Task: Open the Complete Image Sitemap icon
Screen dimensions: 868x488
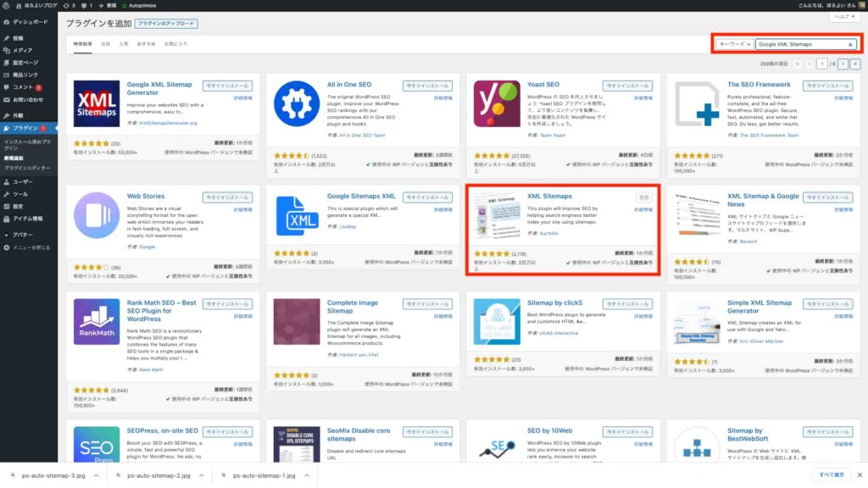Action: tap(297, 321)
